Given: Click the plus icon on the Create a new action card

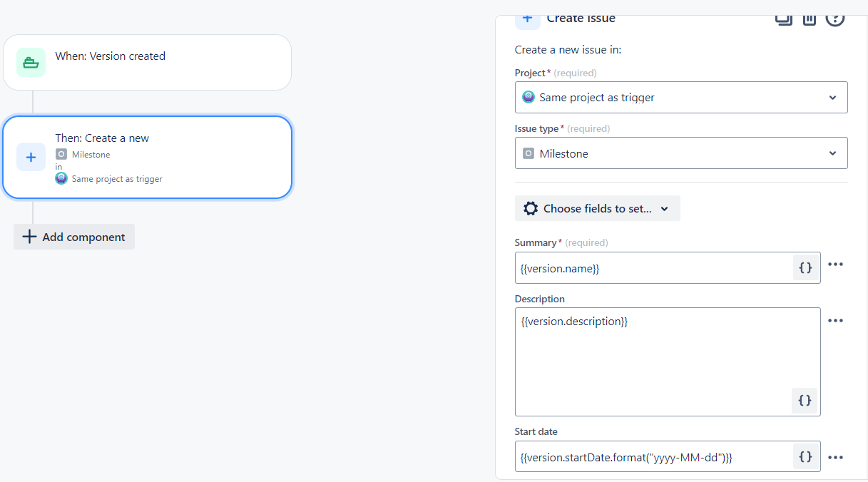Looking at the screenshot, I should (31, 157).
